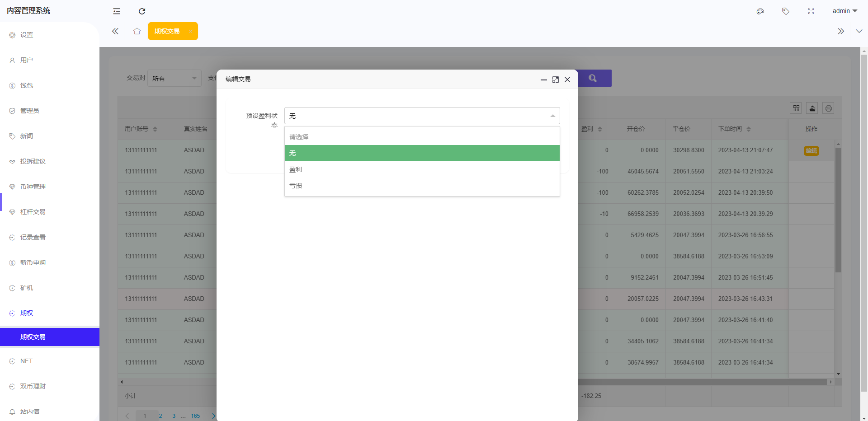868x421 pixels.
Task: Expand the admin user menu
Action: click(844, 11)
